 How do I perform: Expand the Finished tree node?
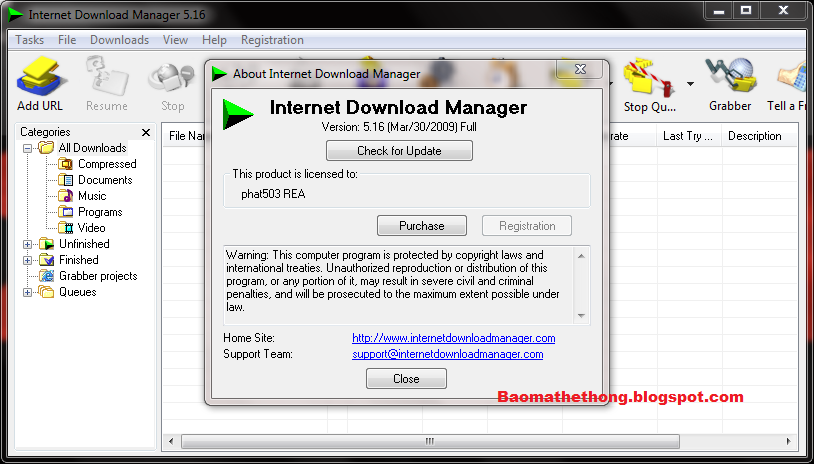(x=28, y=261)
